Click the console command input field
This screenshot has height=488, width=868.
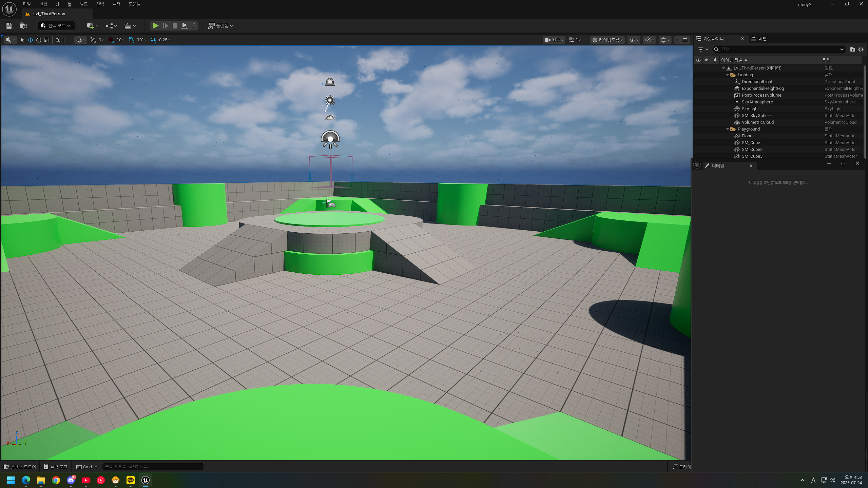point(153,467)
